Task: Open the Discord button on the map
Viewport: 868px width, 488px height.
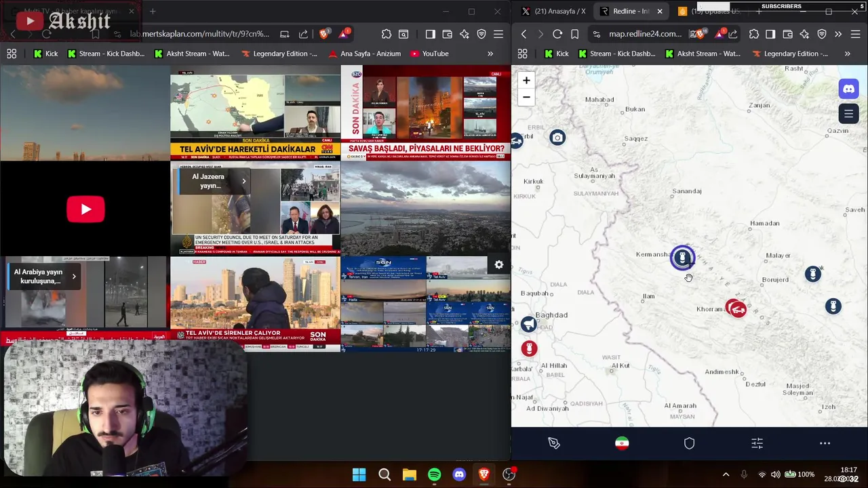Action: pyautogui.click(x=848, y=89)
